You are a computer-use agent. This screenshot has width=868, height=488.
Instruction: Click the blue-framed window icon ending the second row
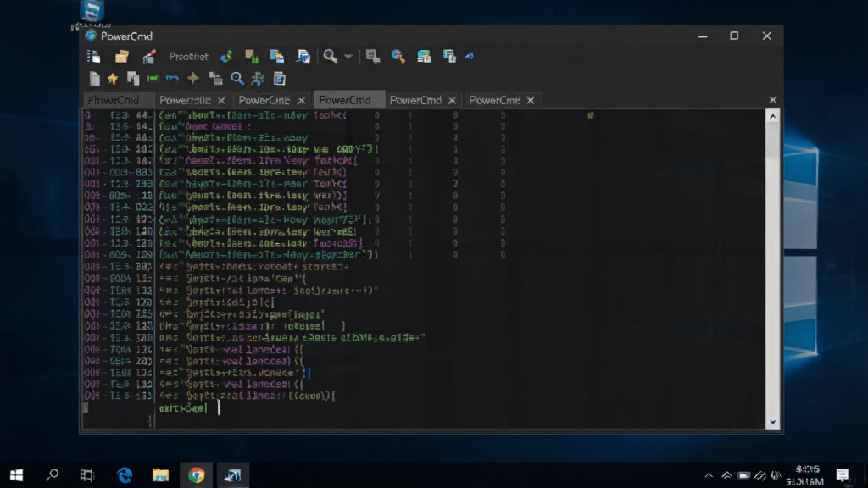[x=280, y=79]
